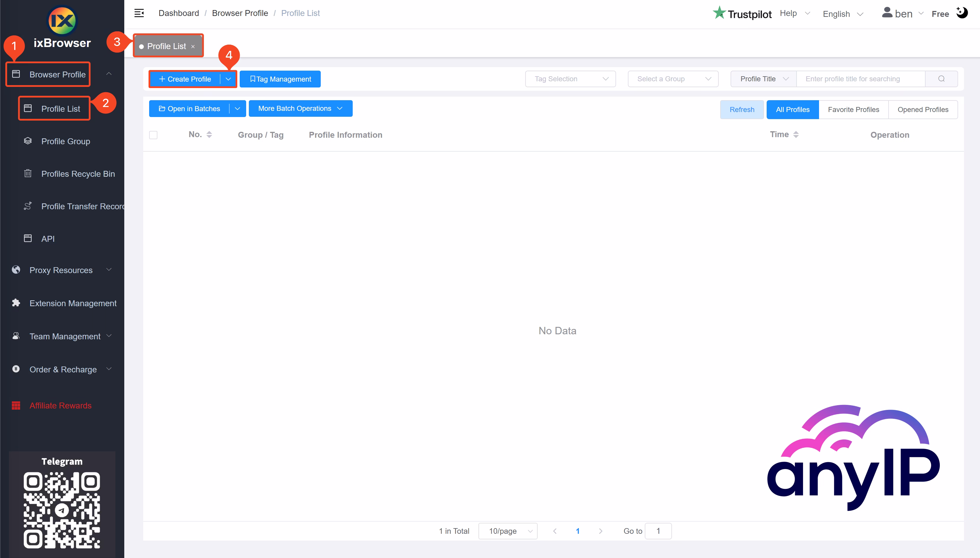Viewport: 980px width, 558px height.
Task: Expand the Create Profile dropdown arrow
Action: pos(228,79)
